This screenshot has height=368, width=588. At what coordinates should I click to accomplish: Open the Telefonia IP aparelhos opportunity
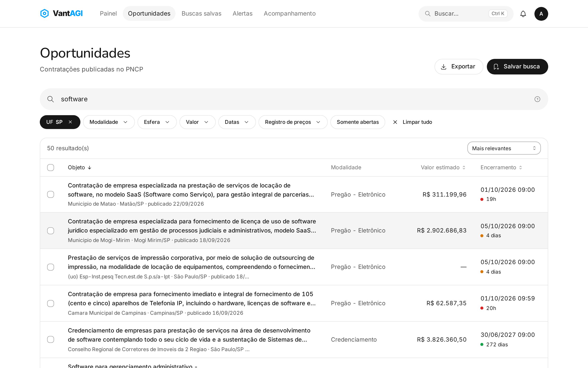coord(192,299)
